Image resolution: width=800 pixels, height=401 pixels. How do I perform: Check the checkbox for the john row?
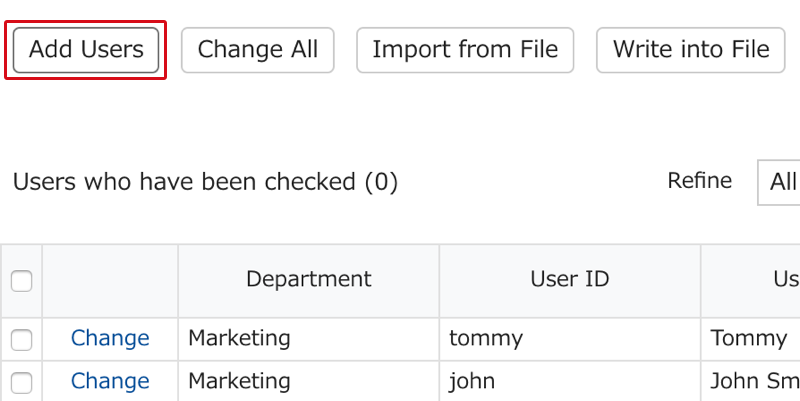(x=21, y=383)
